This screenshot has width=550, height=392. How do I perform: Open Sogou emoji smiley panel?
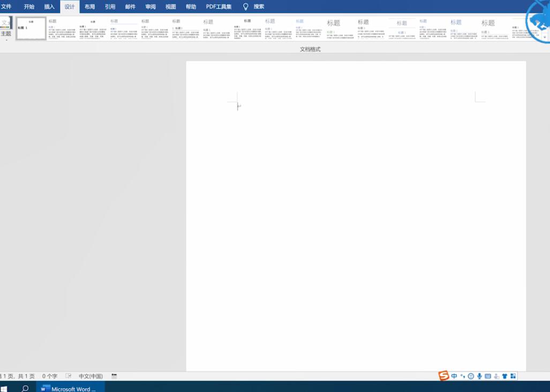(x=471, y=376)
